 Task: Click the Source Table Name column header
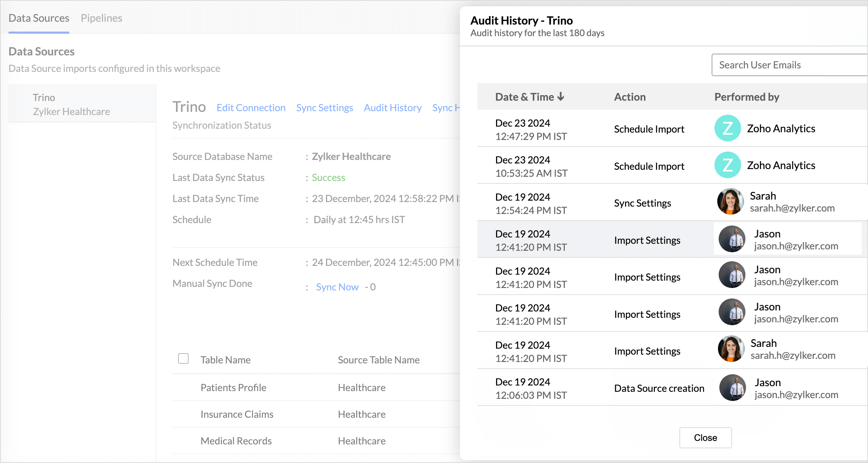click(379, 360)
